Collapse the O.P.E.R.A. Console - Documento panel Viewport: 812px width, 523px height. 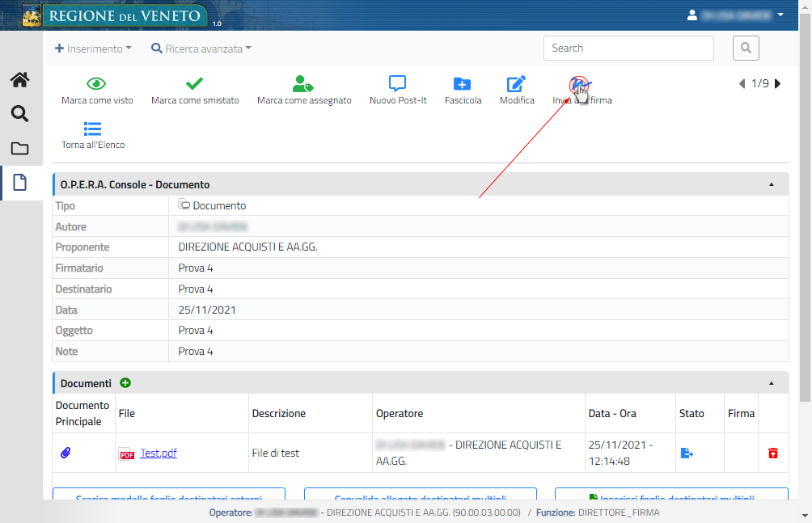771,185
